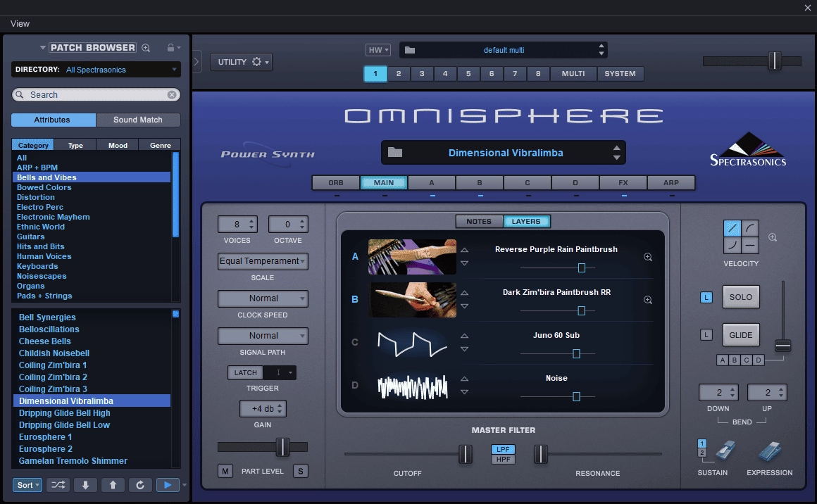This screenshot has width=817, height=504.
Task: Open the Directory All Spectrasonics dropdown
Action: click(x=96, y=69)
